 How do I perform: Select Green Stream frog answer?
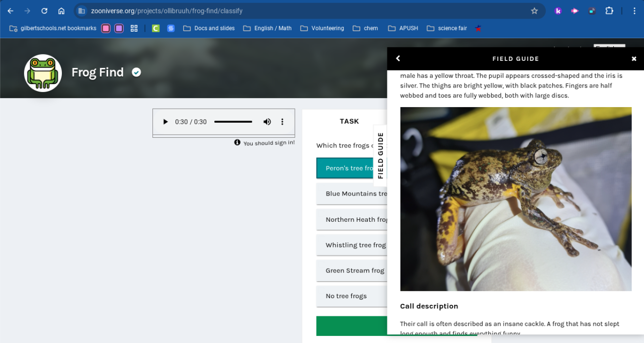coord(352,271)
